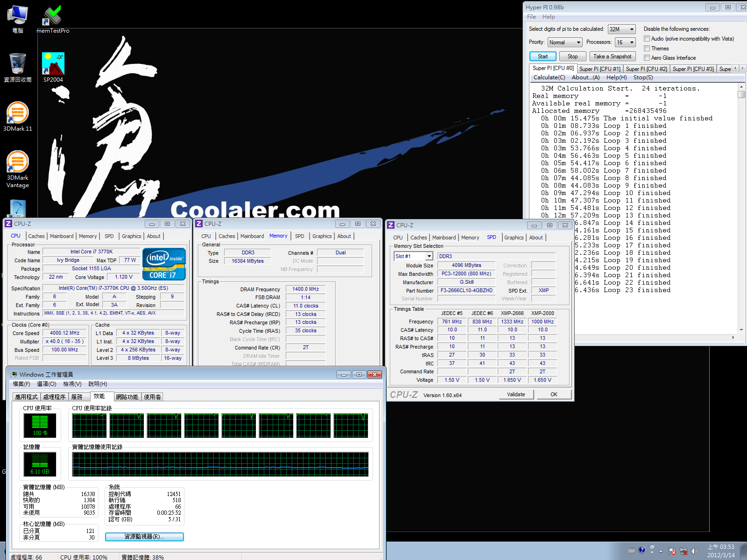
Task: Enable the Audio service disable checkbox
Action: (647, 39)
